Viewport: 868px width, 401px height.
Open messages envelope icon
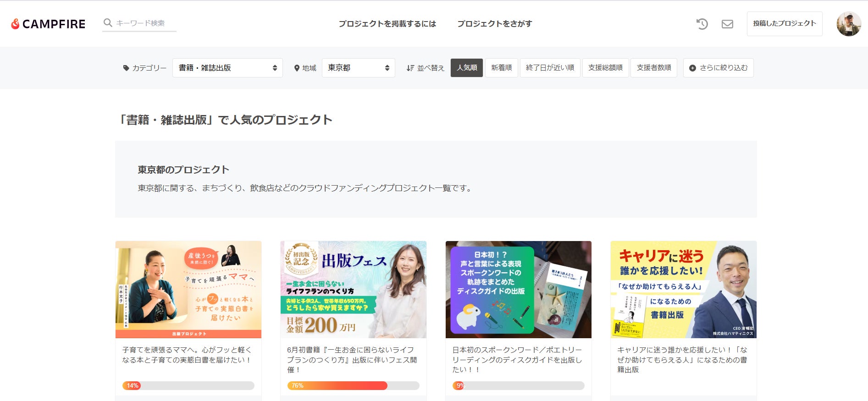[727, 24]
